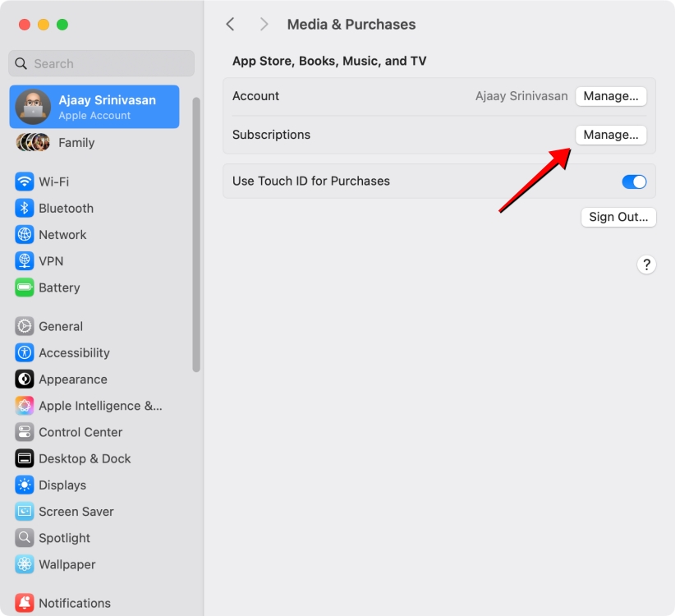Image resolution: width=675 pixels, height=616 pixels.
Task: Click the Apple Intelligence icon
Action: pyautogui.click(x=25, y=406)
